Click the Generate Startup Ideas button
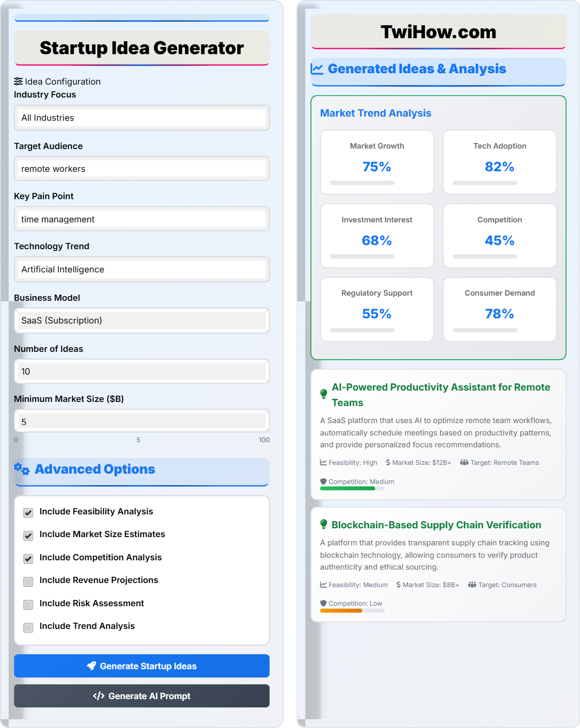 tap(142, 666)
